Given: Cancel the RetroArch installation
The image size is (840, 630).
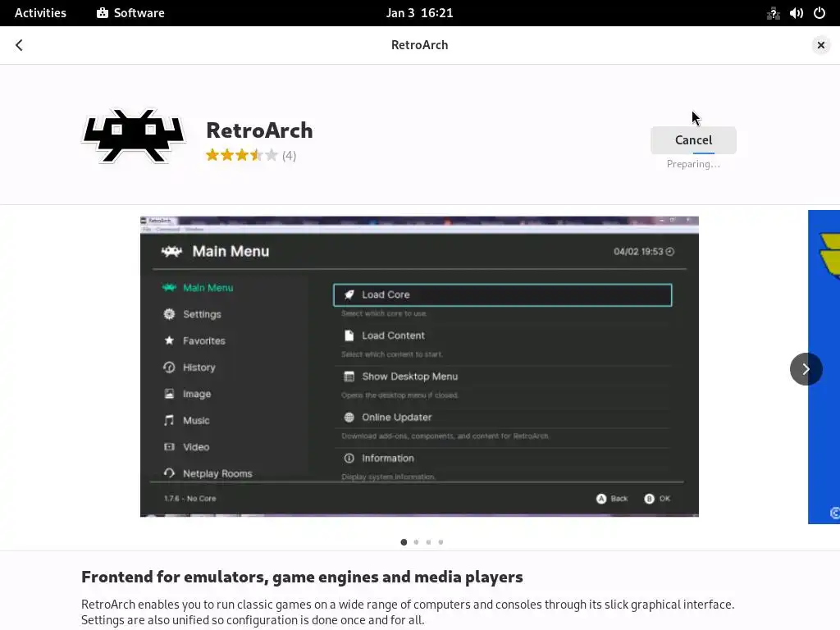Looking at the screenshot, I should tap(693, 139).
